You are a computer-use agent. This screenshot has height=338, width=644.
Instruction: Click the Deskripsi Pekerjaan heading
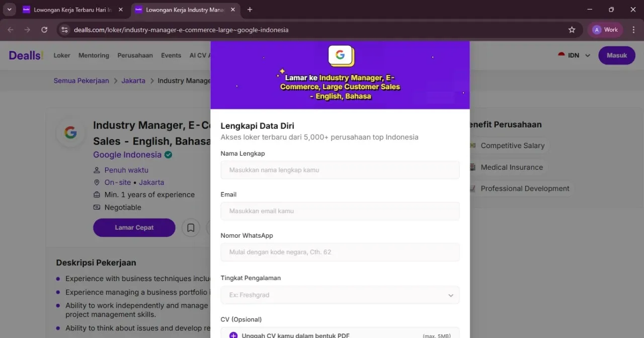pos(96,262)
